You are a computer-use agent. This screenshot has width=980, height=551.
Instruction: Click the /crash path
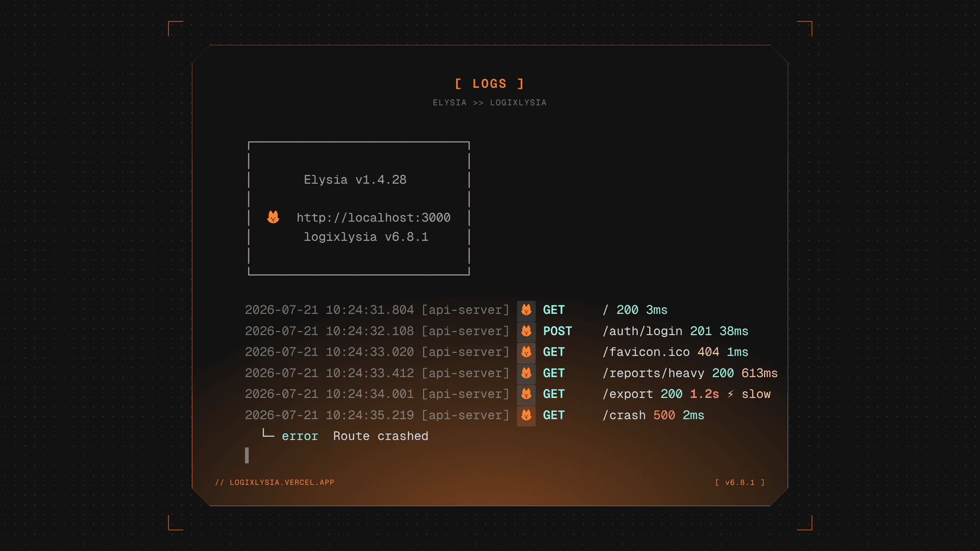[x=624, y=415]
